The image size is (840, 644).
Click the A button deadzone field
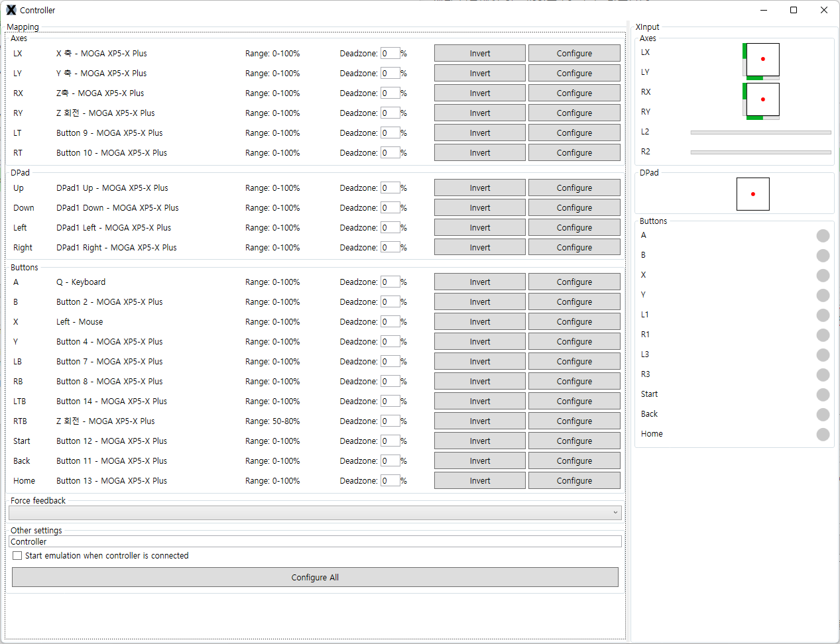point(390,282)
